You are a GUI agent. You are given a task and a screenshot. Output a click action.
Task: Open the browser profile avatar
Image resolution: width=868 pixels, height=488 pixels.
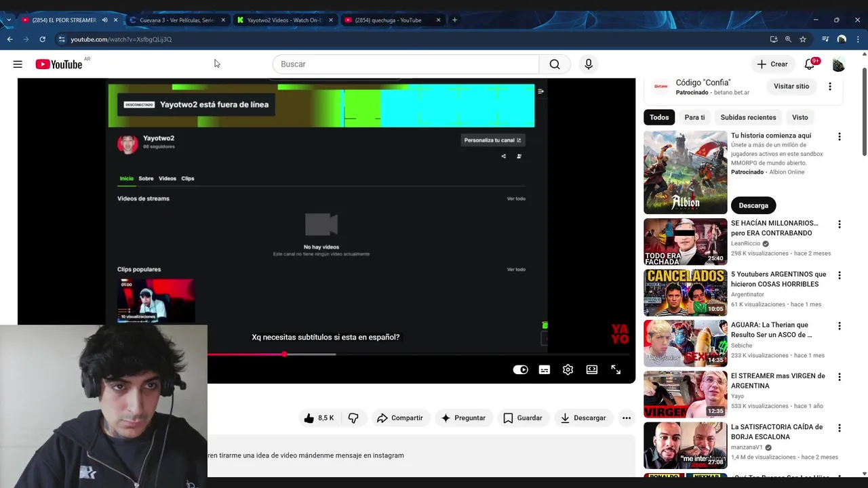click(842, 39)
